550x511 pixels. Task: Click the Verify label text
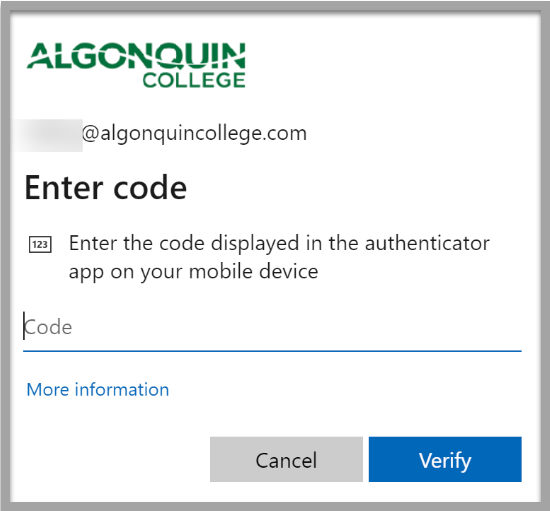[445, 461]
